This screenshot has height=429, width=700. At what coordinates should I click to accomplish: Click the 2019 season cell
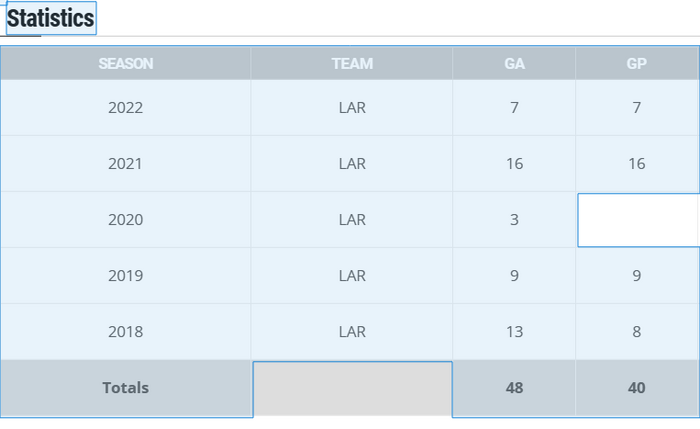126,276
